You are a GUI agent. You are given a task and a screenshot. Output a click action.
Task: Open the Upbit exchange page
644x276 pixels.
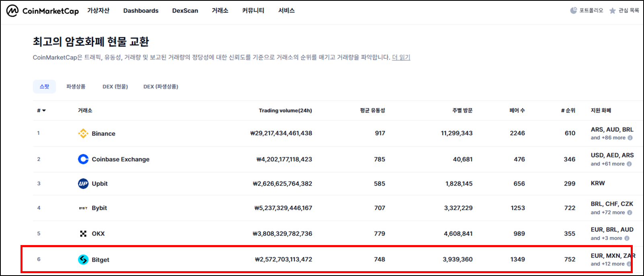click(100, 184)
